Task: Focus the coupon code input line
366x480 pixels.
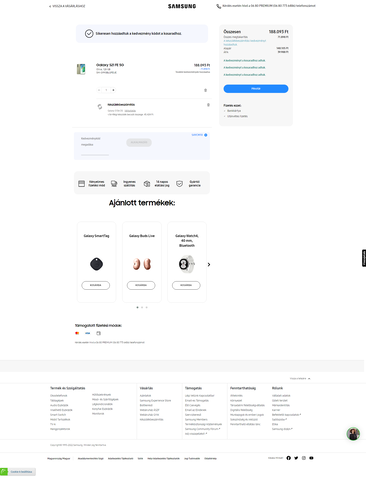Action: pos(95,154)
